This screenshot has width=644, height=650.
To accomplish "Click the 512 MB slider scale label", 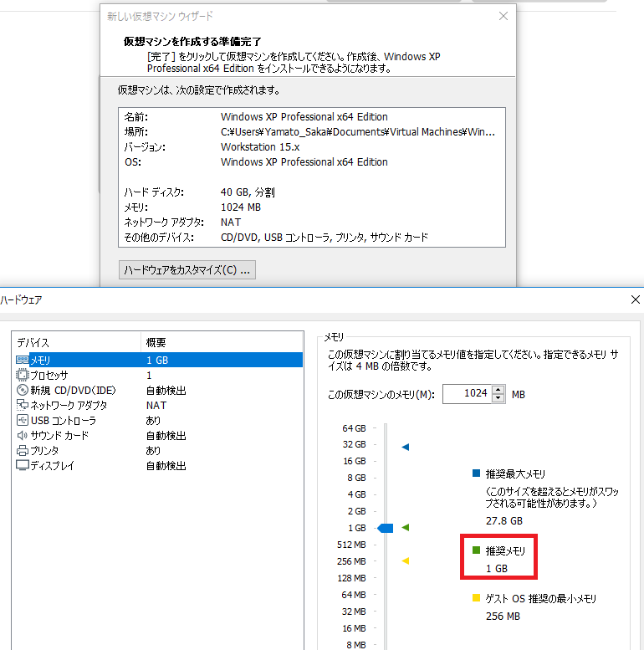I will (351, 545).
